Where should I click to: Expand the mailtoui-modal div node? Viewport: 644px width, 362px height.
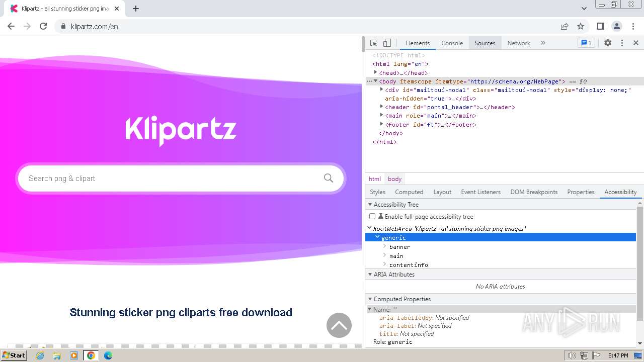click(x=381, y=89)
